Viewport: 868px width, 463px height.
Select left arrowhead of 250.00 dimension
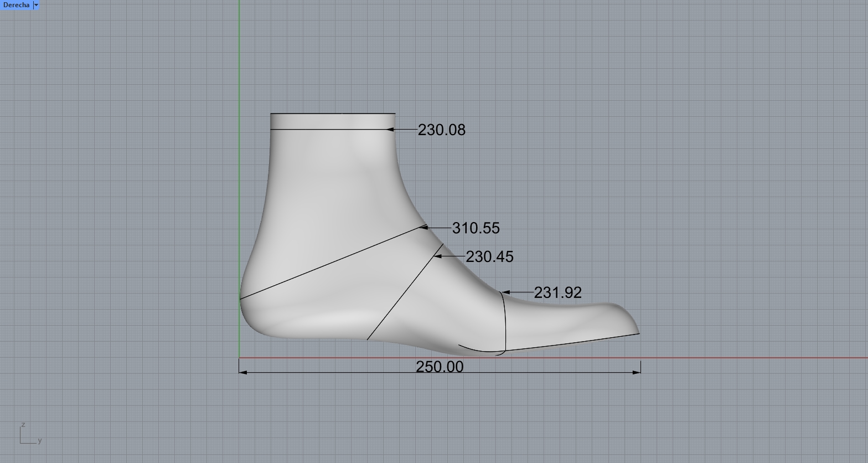pos(243,372)
